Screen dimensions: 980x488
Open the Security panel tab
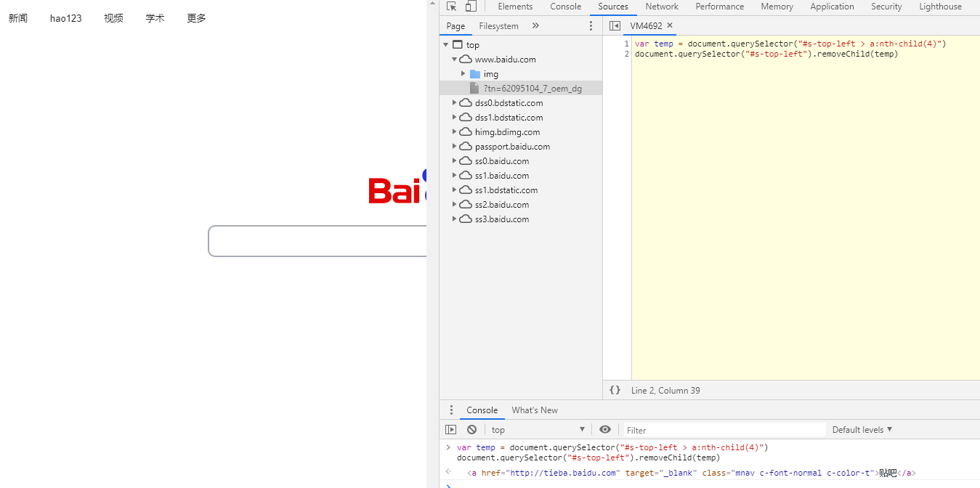click(x=887, y=7)
